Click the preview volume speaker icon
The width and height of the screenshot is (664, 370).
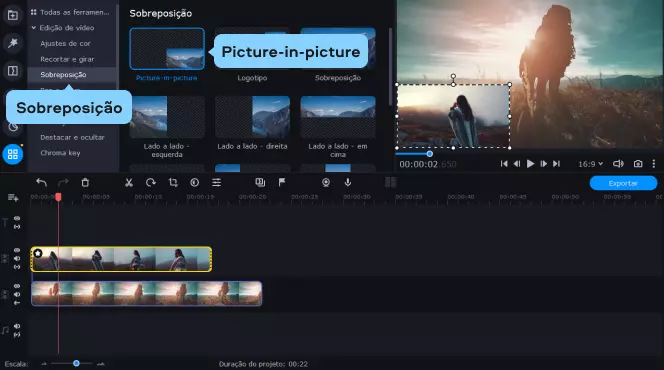pos(618,164)
